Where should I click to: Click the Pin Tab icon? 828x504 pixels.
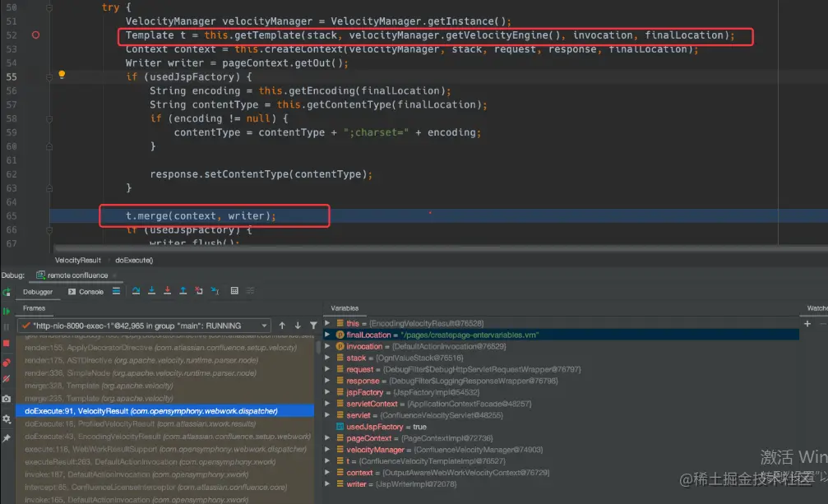[x=7, y=438]
